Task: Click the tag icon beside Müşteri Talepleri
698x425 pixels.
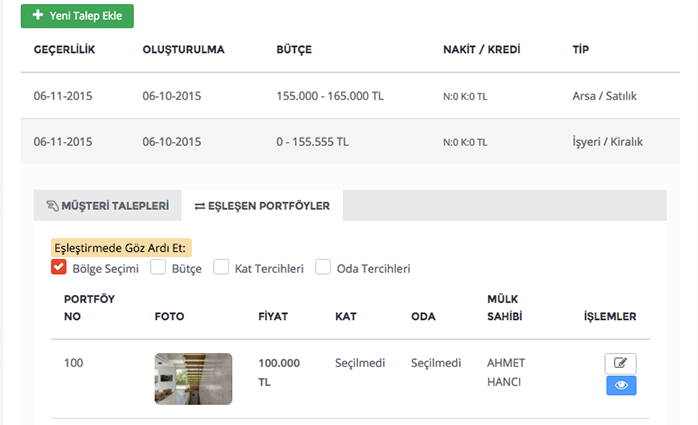Action: [52, 206]
